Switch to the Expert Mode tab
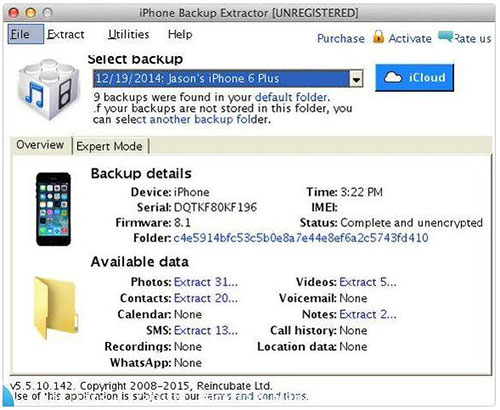 109,146
